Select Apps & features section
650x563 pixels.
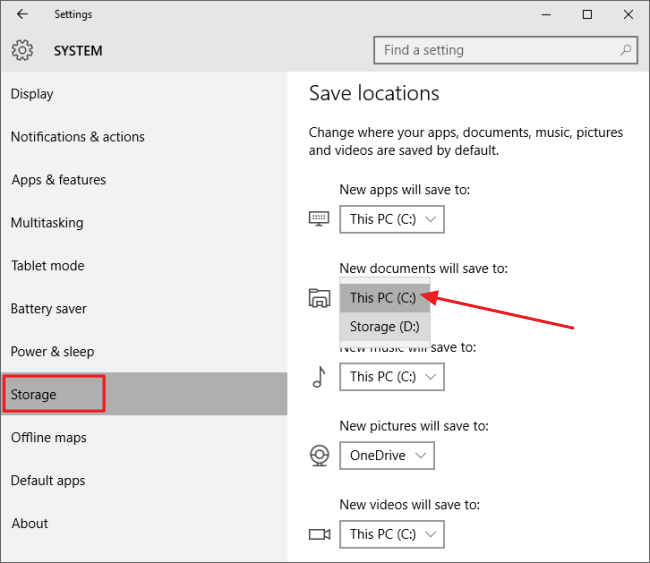58,180
